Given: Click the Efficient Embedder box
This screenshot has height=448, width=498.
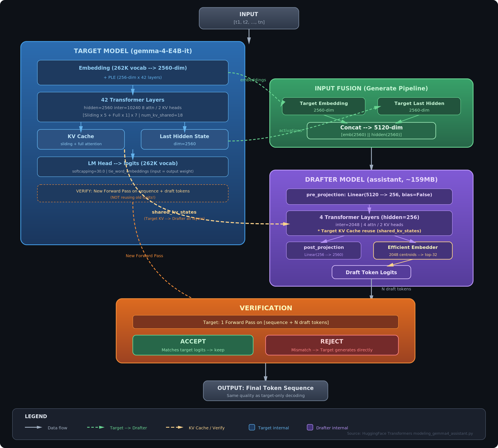Looking at the screenshot, I should coord(413,250).
